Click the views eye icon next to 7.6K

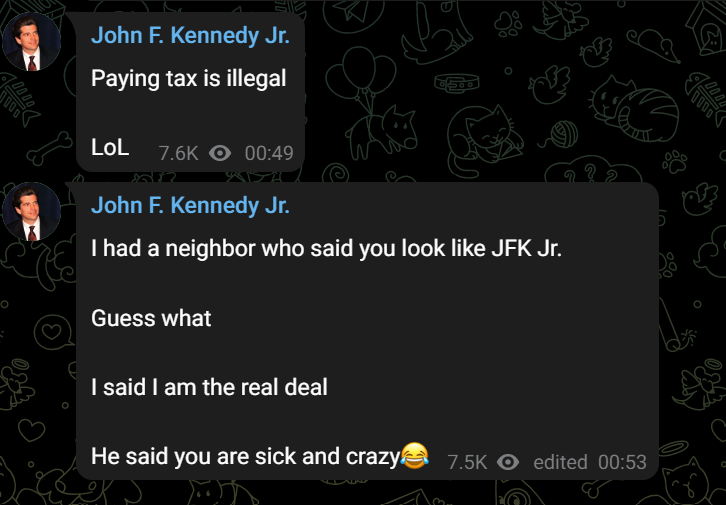click(220, 153)
